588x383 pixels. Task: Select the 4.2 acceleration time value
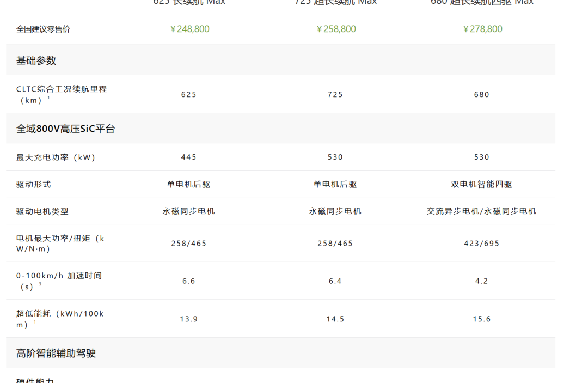tap(482, 281)
